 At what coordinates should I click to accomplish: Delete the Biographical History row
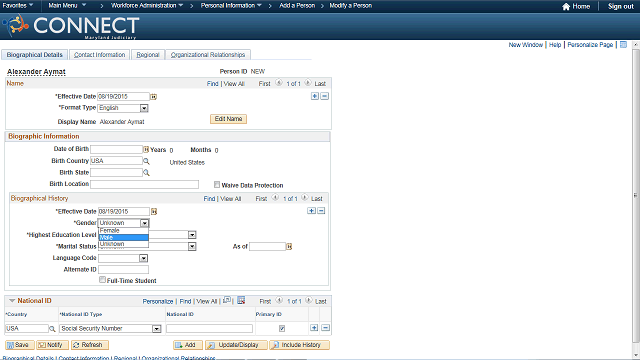tap(321, 211)
